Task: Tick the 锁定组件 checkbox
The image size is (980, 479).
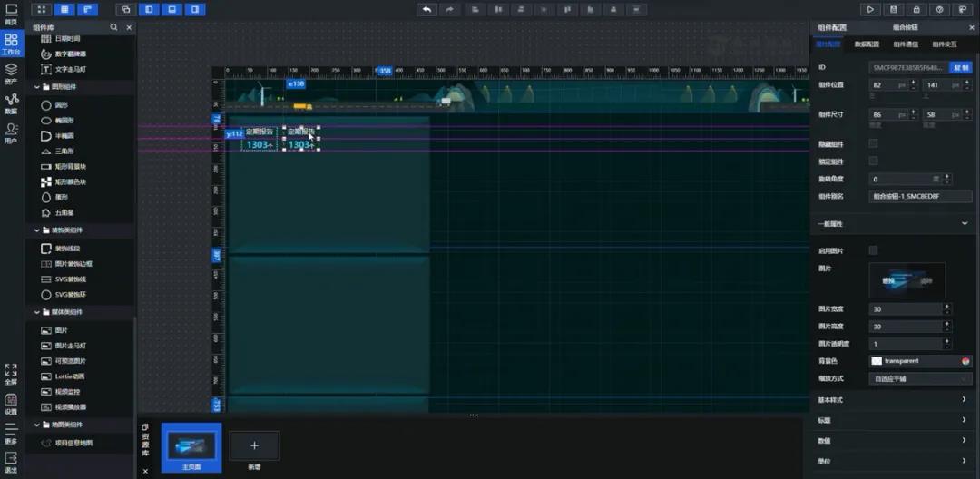Action: point(873,161)
